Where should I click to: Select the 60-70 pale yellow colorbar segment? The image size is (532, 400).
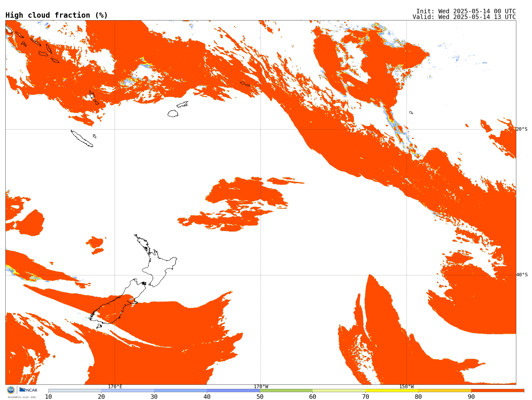coord(339,391)
